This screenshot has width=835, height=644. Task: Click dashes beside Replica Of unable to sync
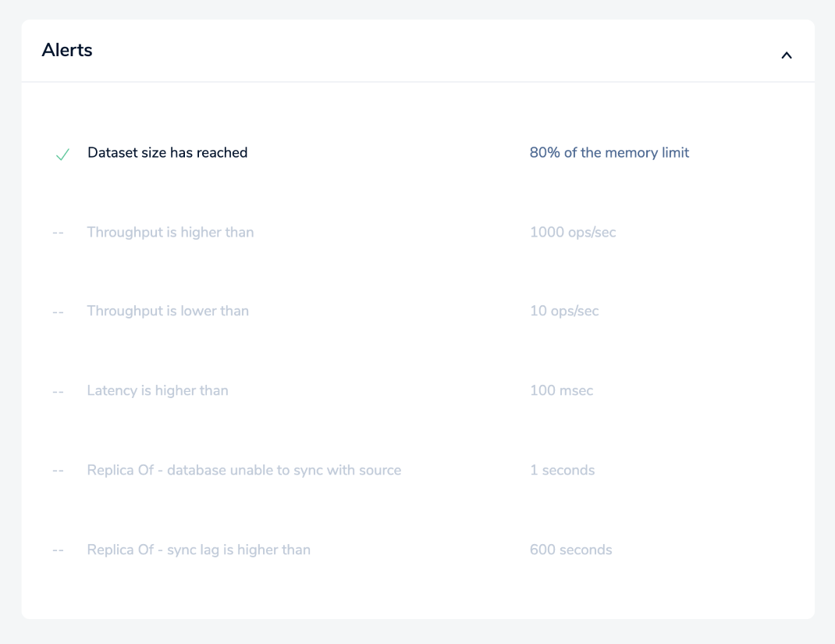tap(58, 471)
